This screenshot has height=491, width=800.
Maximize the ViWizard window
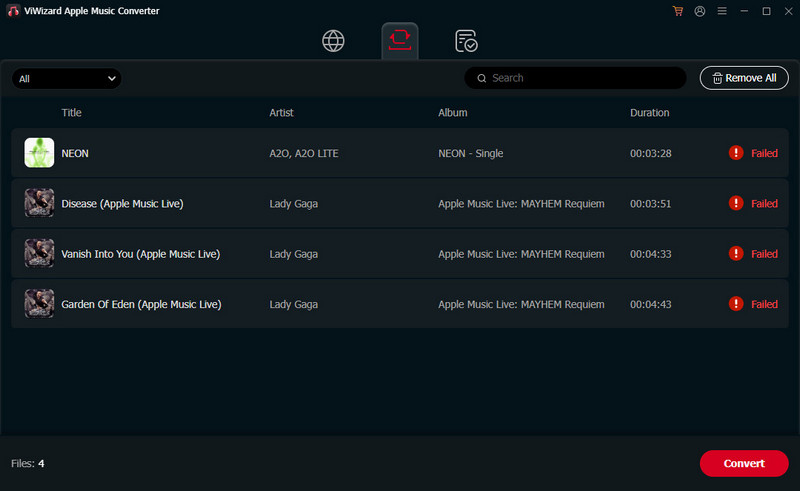point(766,11)
